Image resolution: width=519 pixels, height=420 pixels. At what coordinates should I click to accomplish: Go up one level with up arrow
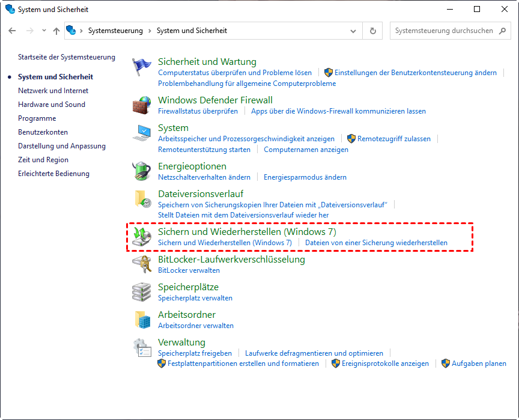tap(56, 31)
